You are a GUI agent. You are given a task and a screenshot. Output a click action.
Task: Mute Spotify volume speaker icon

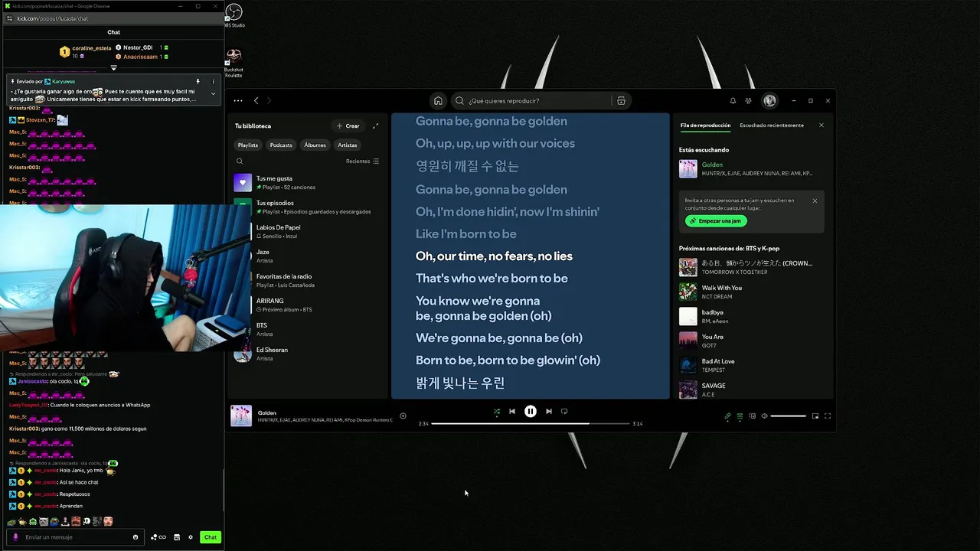tap(764, 416)
